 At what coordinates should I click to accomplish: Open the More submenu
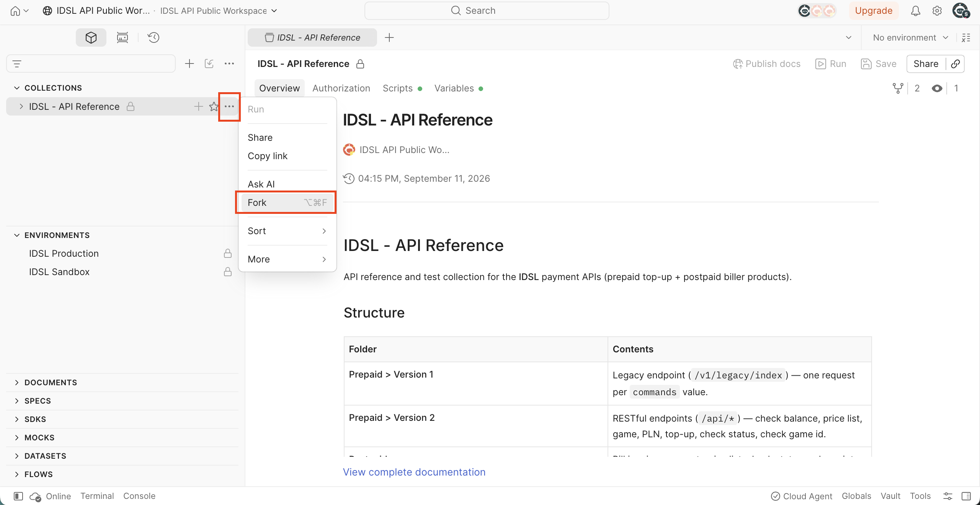coord(287,259)
